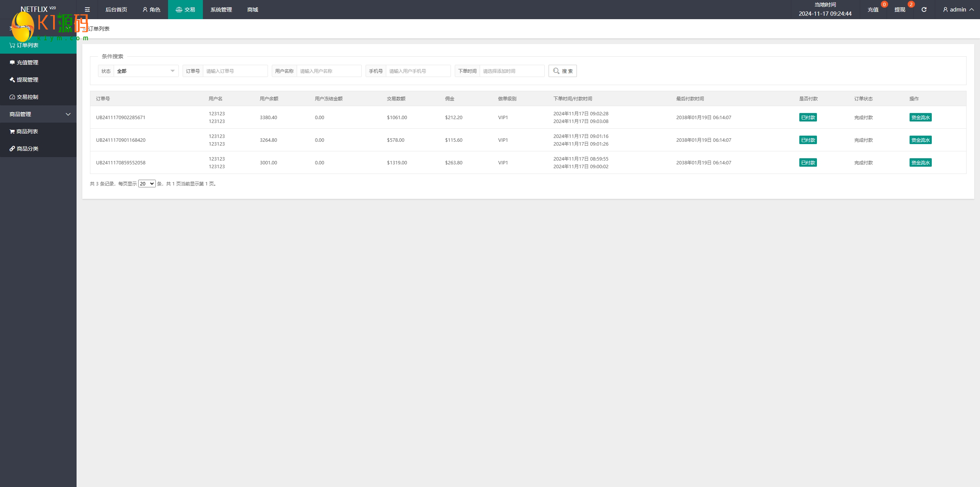Open 商品列表 cart icon item

pos(27,131)
